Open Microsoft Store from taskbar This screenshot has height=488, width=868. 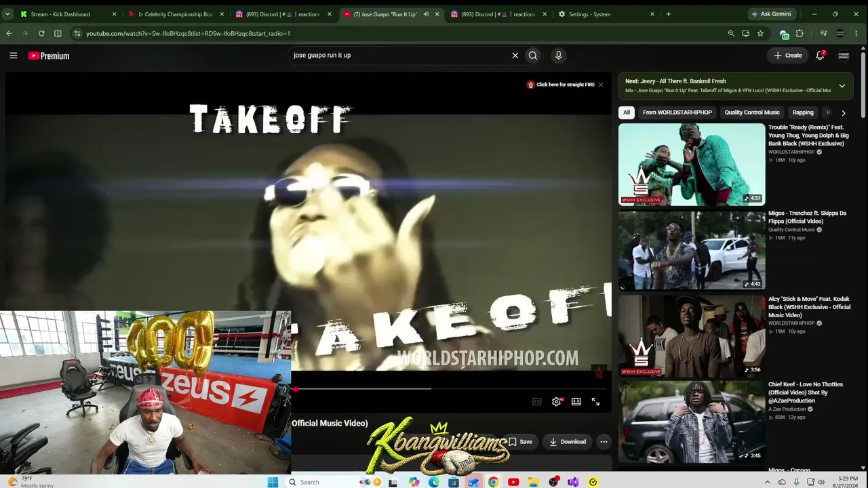pos(454,482)
